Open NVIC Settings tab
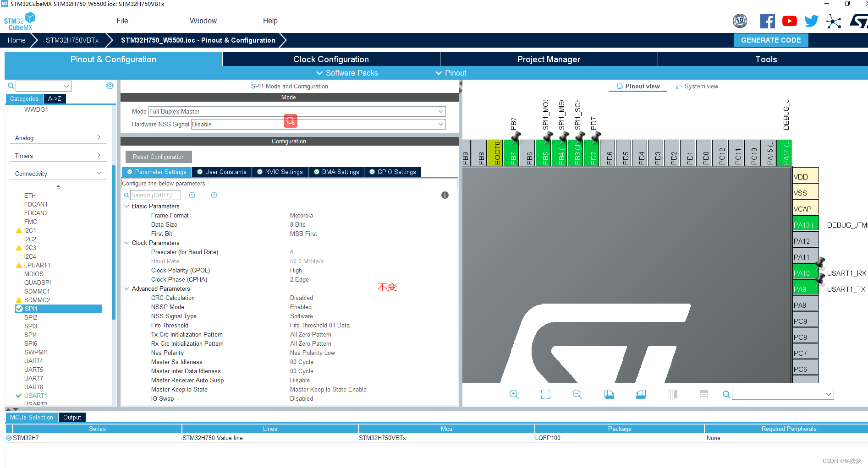The height and width of the screenshot is (468, 868). click(280, 172)
